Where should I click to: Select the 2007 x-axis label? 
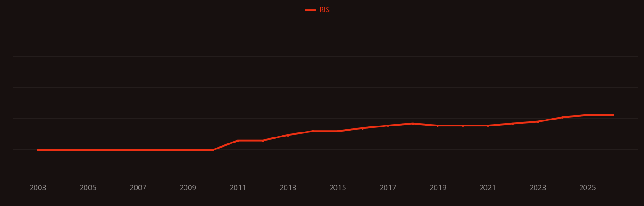(x=138, y=188)
